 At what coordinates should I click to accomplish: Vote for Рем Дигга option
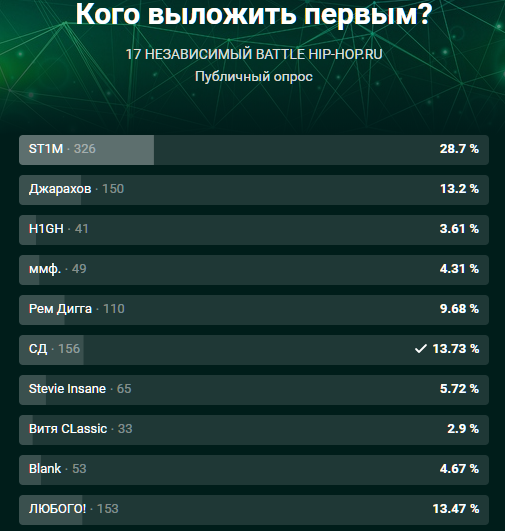coord(254,310)
